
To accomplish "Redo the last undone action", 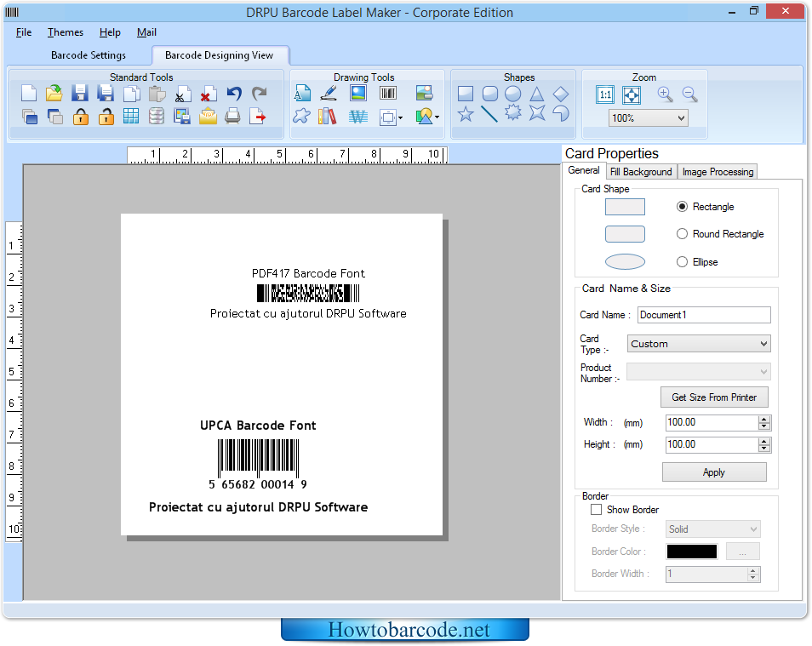I will (260, 94).
